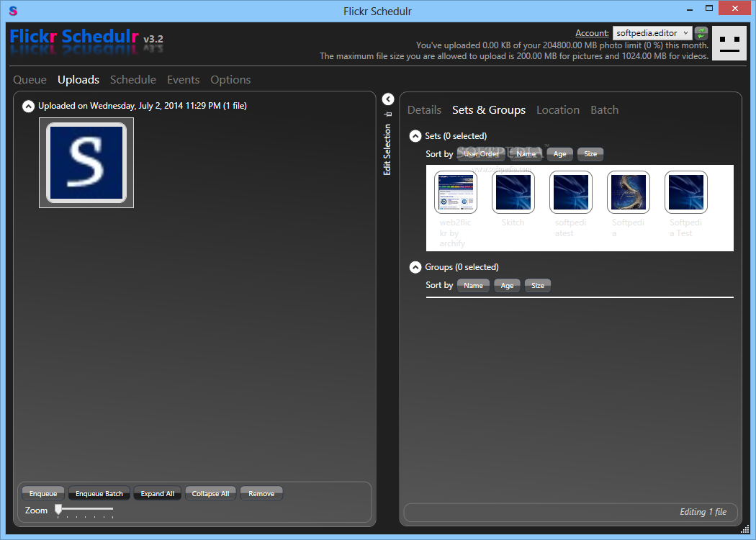Viewport: 756px width, 540px height.
Task: Open the Schedule tab
Action: (133, 80)
